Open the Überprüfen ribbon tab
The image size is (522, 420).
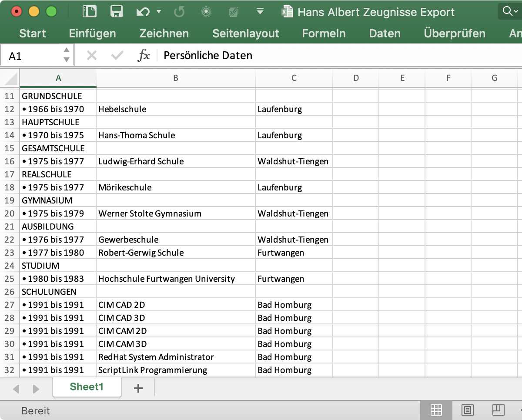(x=455, y=33)
